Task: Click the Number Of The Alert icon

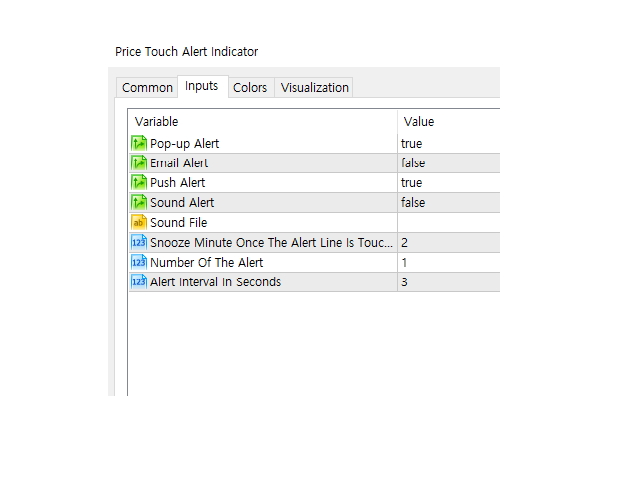Action: pos(139,262)
